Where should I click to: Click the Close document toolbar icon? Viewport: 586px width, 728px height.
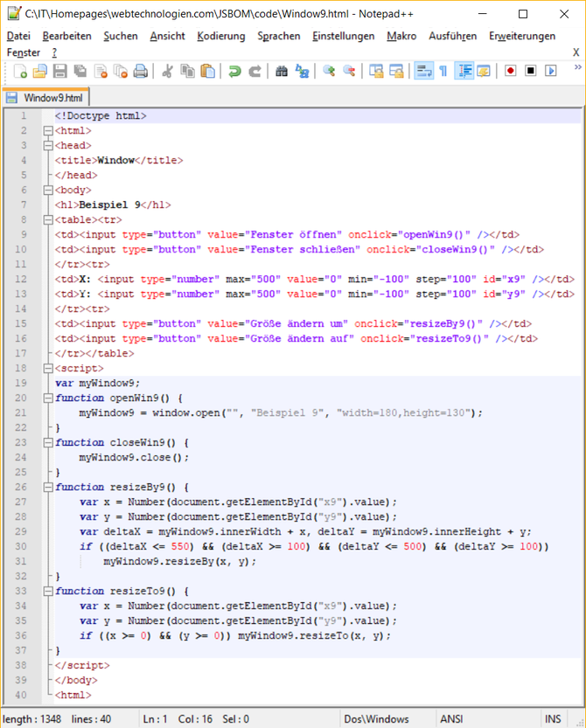(x=101, y=71)
